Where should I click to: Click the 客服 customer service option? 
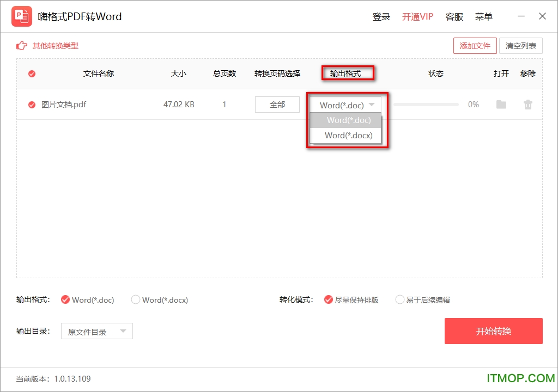coord(454,17)
